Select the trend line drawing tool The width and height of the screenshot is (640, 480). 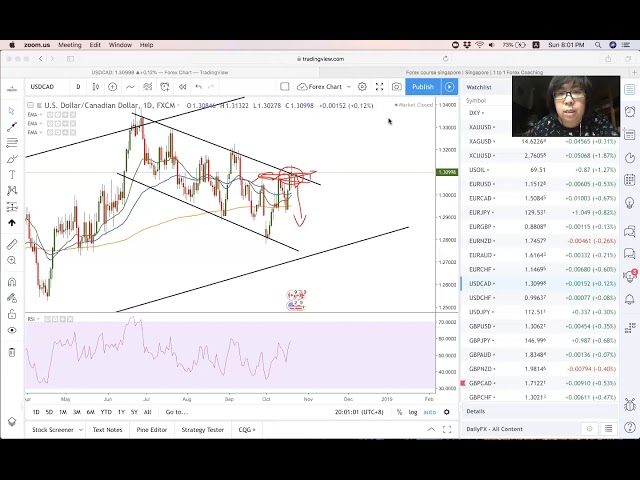point(12,127)
